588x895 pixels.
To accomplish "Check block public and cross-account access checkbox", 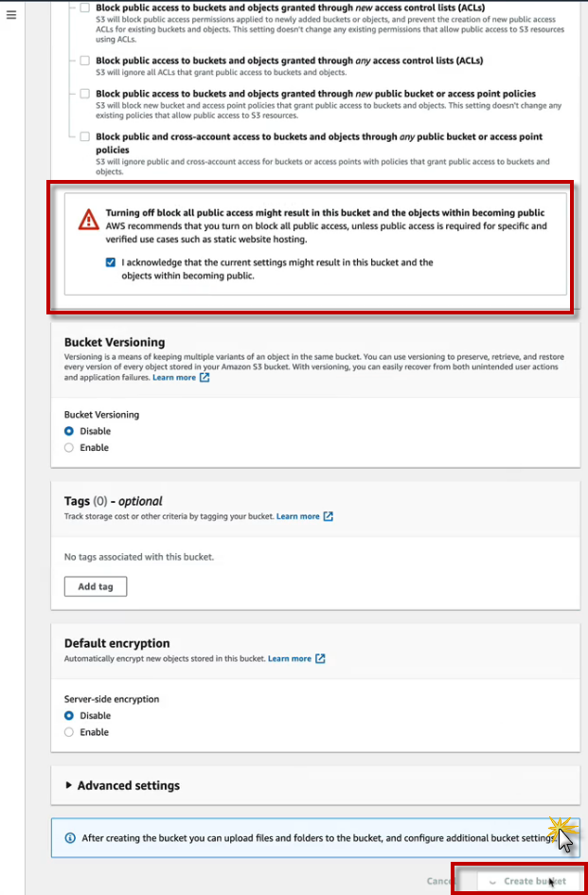I will 85,136.
